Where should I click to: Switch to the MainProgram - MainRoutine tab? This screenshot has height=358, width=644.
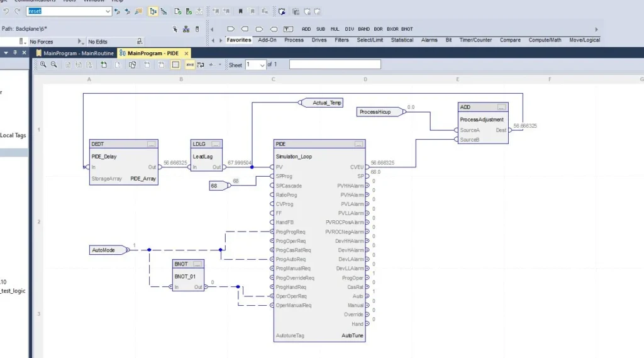[75, 53]
